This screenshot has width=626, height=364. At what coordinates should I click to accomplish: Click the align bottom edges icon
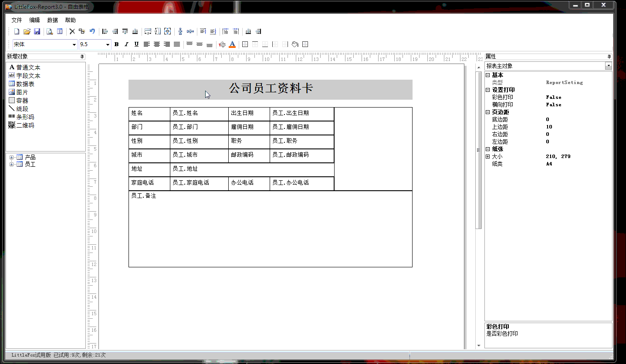coord(135,31)
